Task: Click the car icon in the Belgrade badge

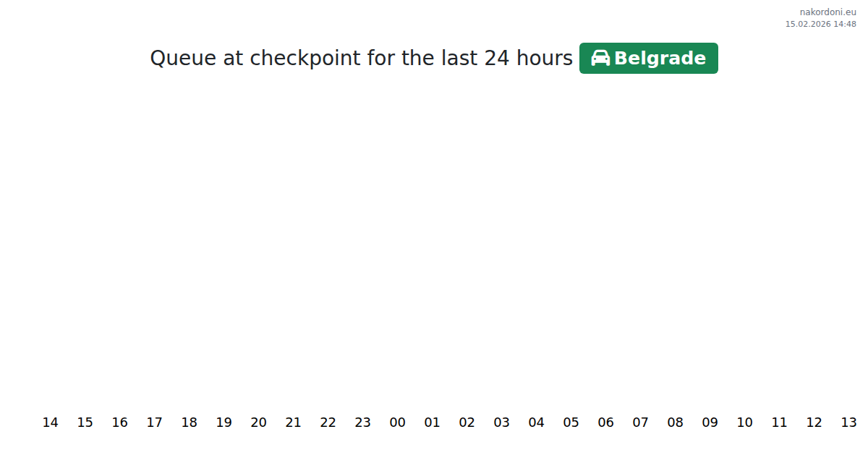Action: tap(600, 58)
